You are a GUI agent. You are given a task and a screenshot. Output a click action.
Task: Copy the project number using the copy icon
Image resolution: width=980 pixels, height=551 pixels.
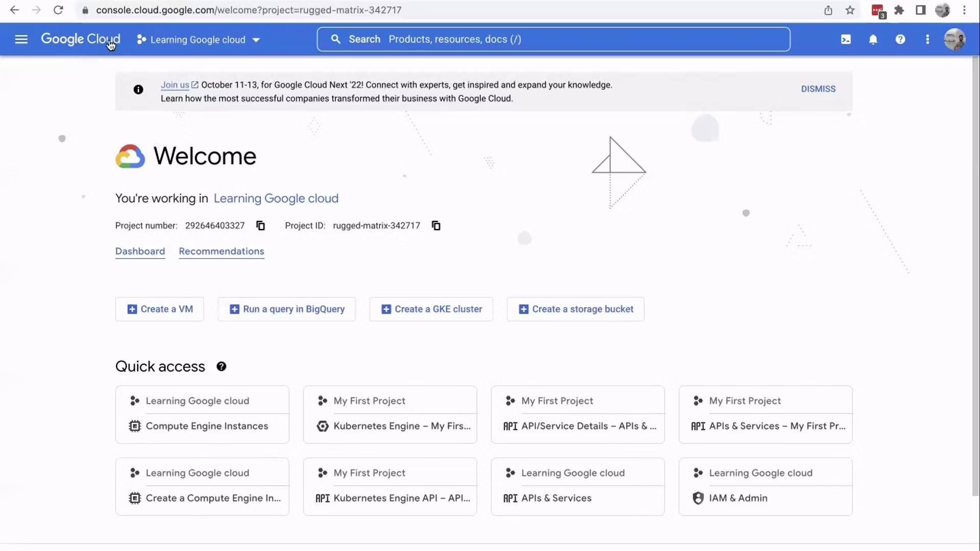[x=260, y=226]
